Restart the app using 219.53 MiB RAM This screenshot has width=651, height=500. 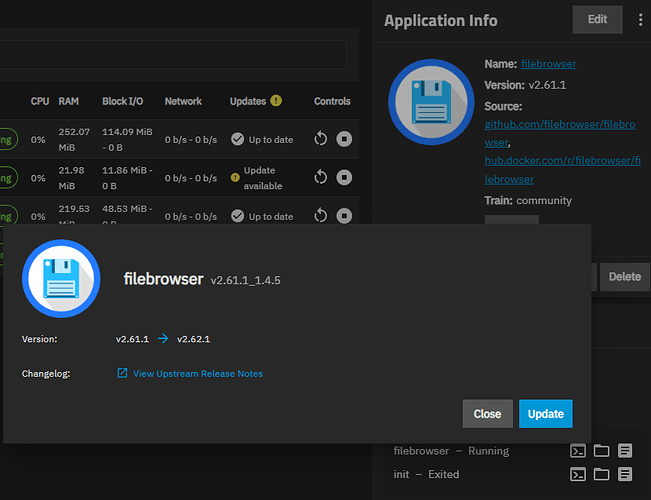click(x=321, y=216)
